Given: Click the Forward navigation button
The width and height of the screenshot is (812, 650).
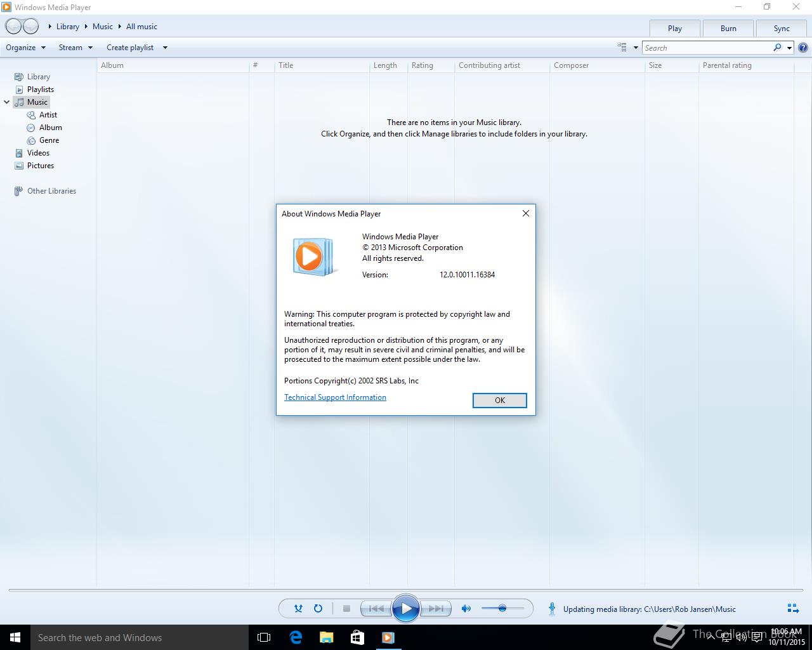Looking at the screenshot, I should coord(30,26).
